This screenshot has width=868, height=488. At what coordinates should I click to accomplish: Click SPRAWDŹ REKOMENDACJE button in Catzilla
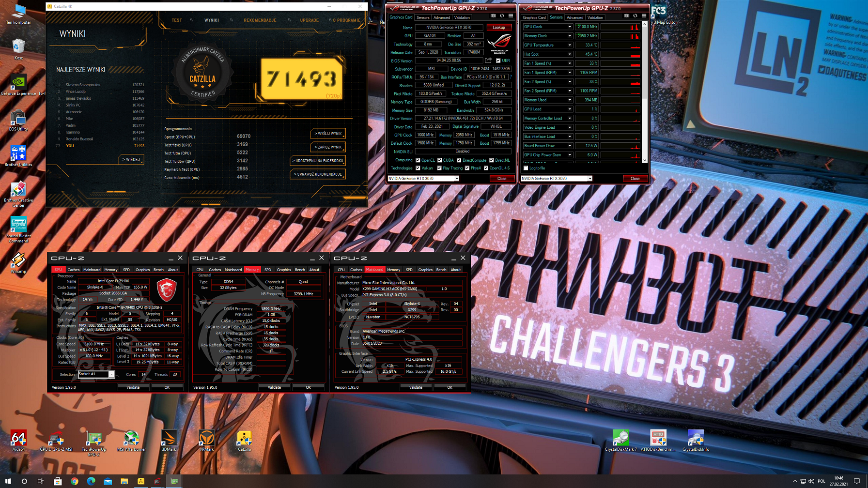[318, 174]
